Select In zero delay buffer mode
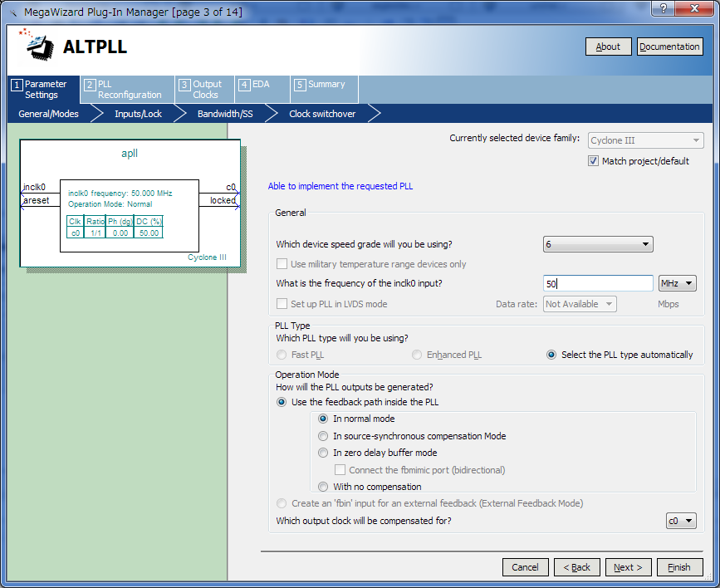720x588 pixels. coord(323,453)
